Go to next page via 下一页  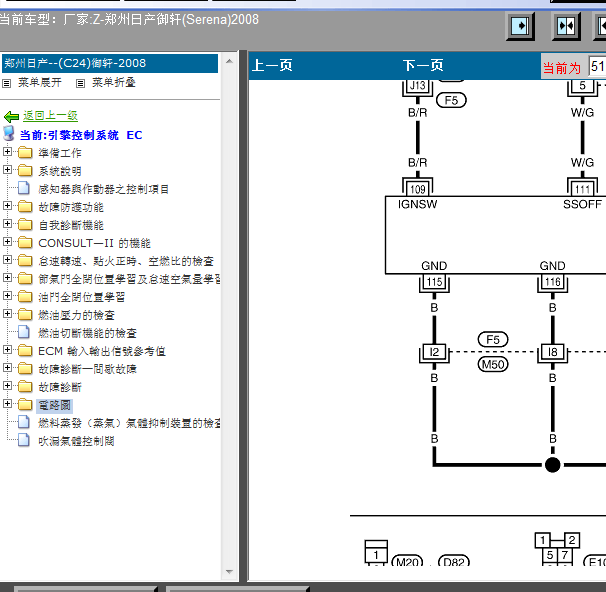click(423, 65)
